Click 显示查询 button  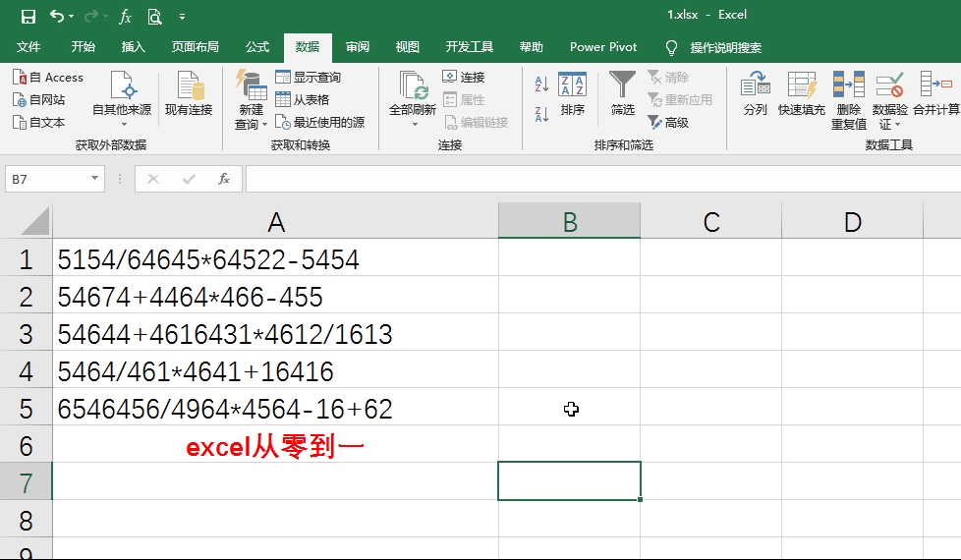309,78
